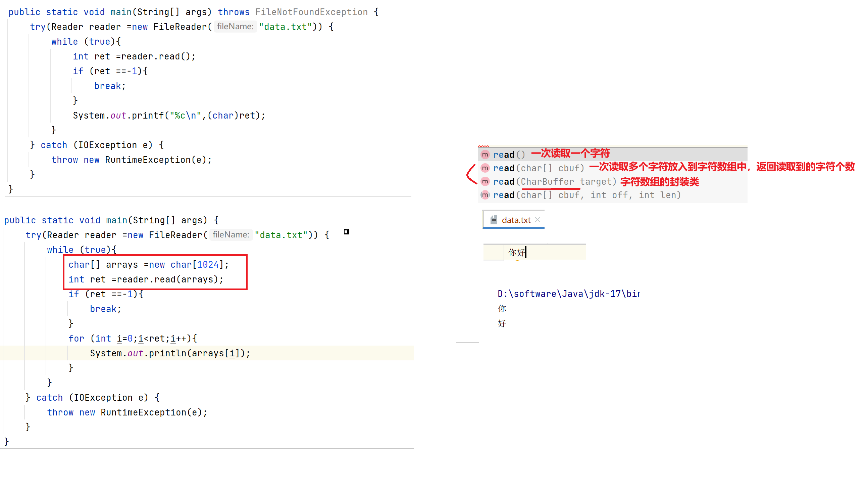Select read(char[] cbuf, int off, int len) suggestion
This screenshot has height=488, width=868.
coord(586,195)
